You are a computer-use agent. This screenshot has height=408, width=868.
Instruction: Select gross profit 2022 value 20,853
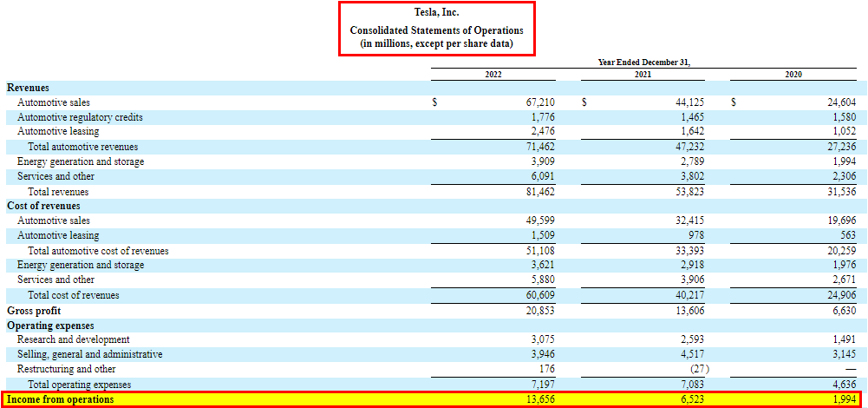[539, 311]
